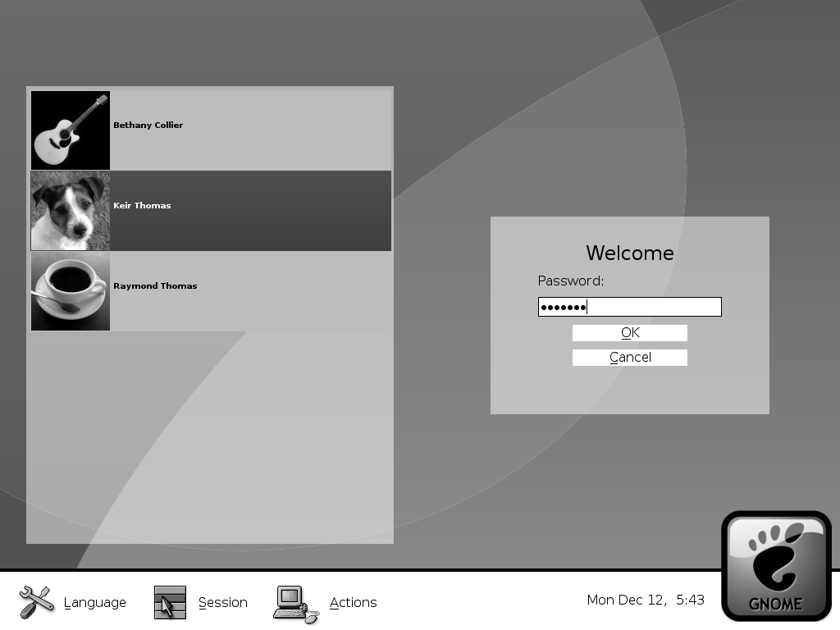
Task: Choose the Raymond Thomas user name
Action: pyautogui.click(x=155, y=286)
